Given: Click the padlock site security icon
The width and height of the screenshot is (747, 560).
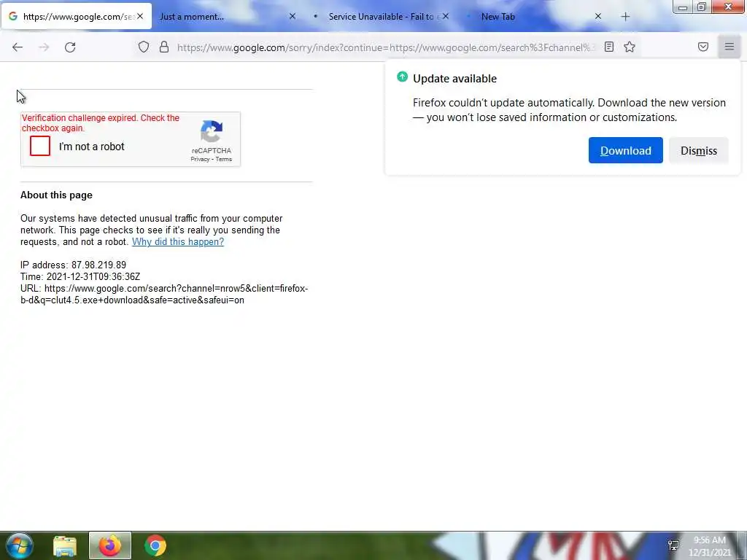Looking at the screenshot, I should [164, 47].
